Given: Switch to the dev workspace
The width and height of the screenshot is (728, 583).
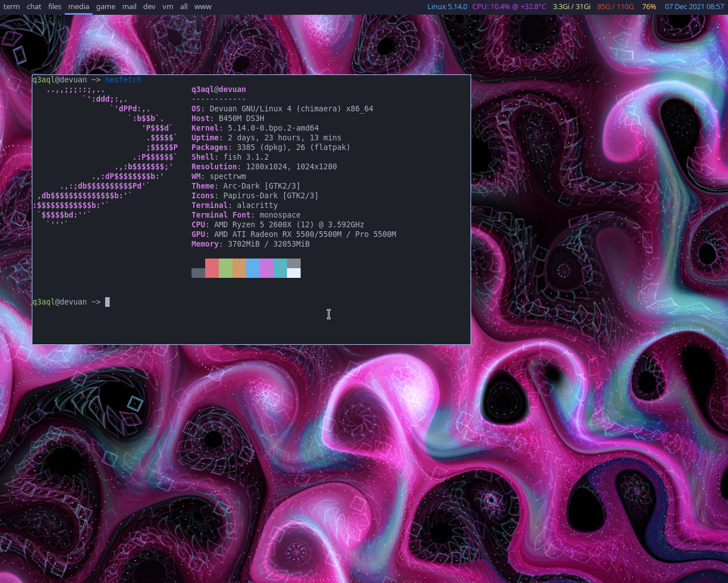Looking at the screenshot, I should pyautogui.click(x=149, y=7).
